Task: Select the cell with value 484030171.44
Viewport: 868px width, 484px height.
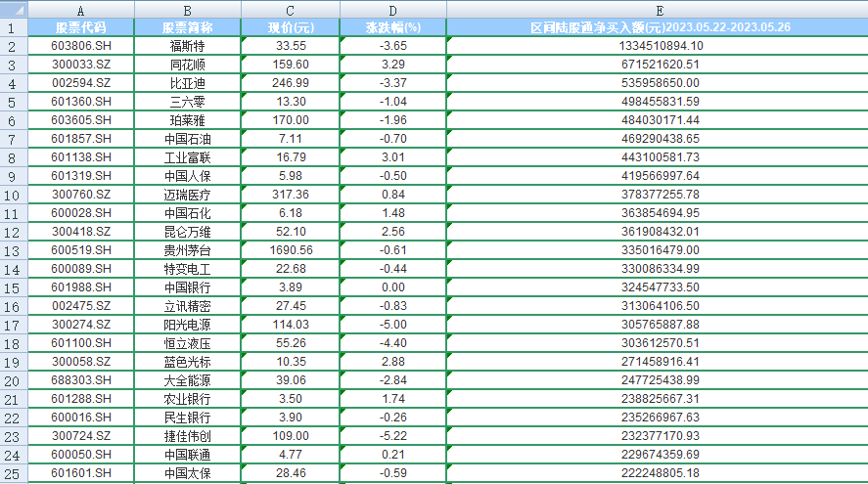Action: tap(658, 120)
